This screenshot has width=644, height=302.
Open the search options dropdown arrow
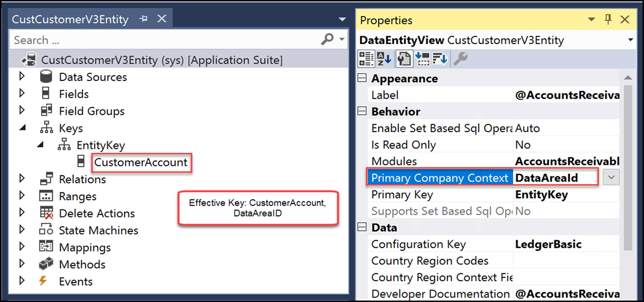click(342, 40)
